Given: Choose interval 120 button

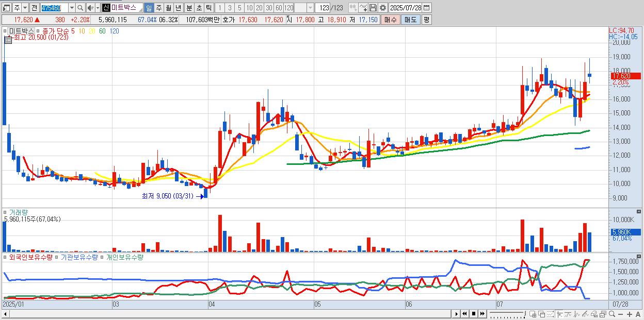Looking at the screenshot, I should (288, 8).
